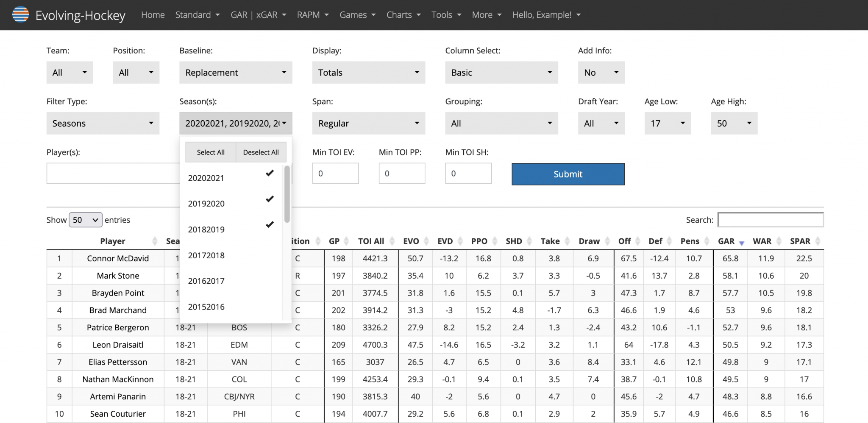Open the Charts navigation menu
Screen dimensions: 868x423
(403, 15)
